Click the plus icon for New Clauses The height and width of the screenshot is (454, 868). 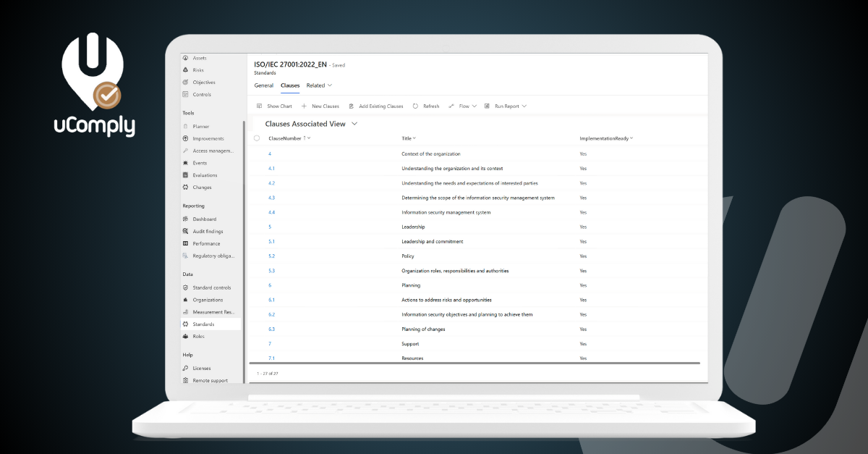[304, 106]
